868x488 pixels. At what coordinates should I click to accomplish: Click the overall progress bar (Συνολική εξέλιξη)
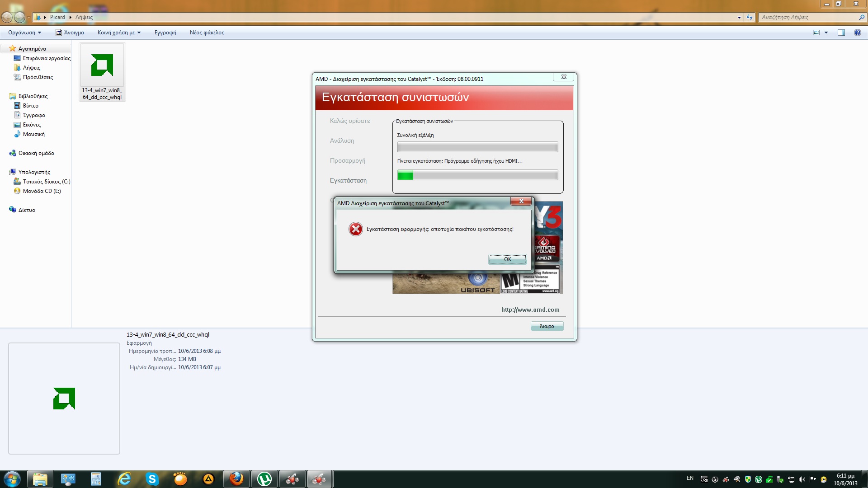coord(477,147)
